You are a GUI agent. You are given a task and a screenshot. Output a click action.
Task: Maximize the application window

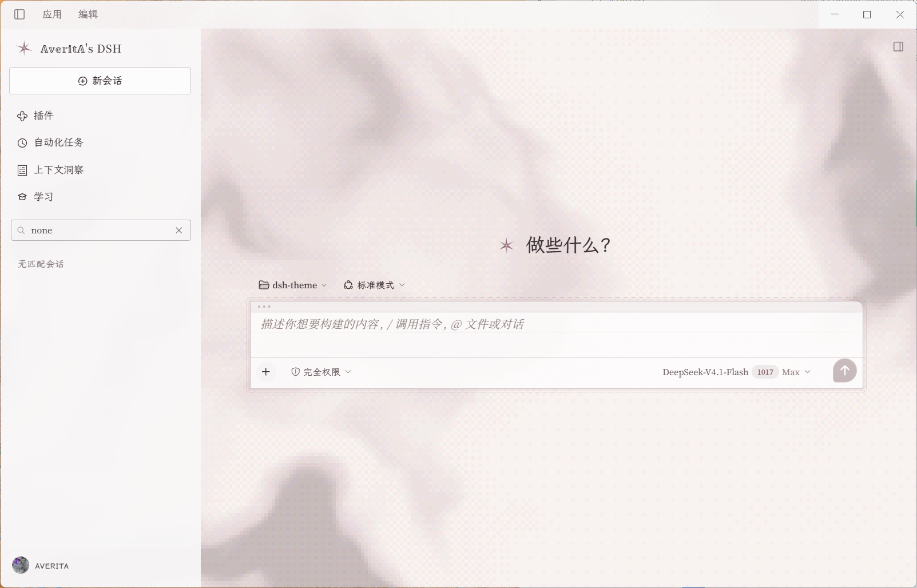(867, 14)
